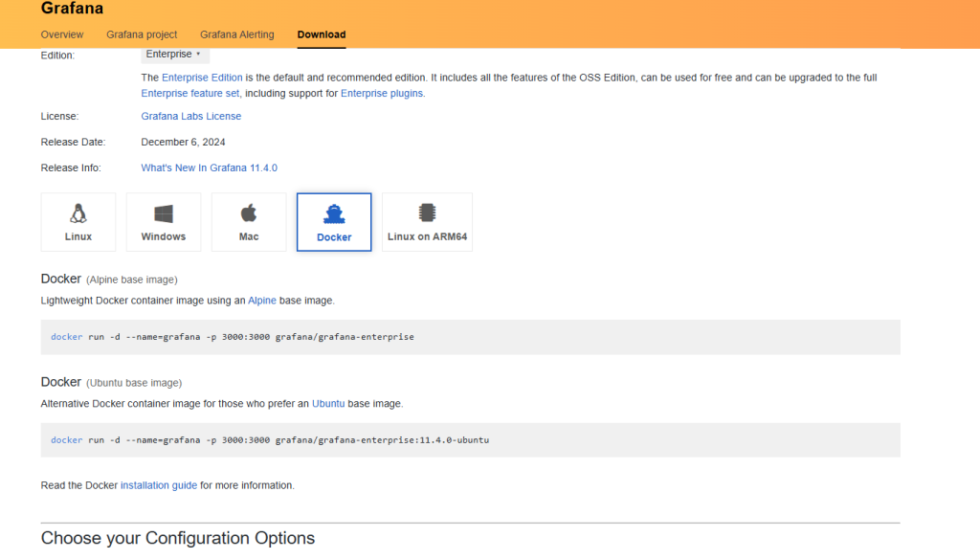Viewport: 980px width, 559px height.
Task: Follow the Alpine base image link
Action: click(x=262, y=301)
